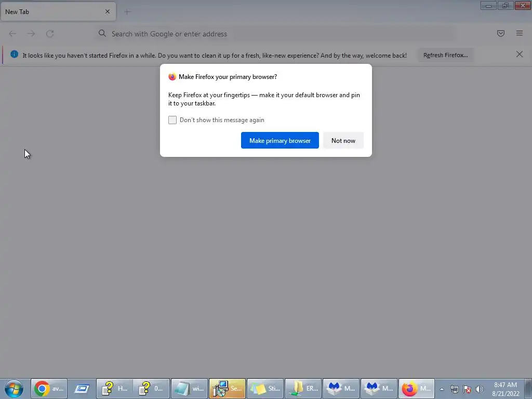Open the clock showing 8:47 AM
Image resolution: width=532 pixels, height=399 pixels.
pyautogui.click(x=506, y=389)
